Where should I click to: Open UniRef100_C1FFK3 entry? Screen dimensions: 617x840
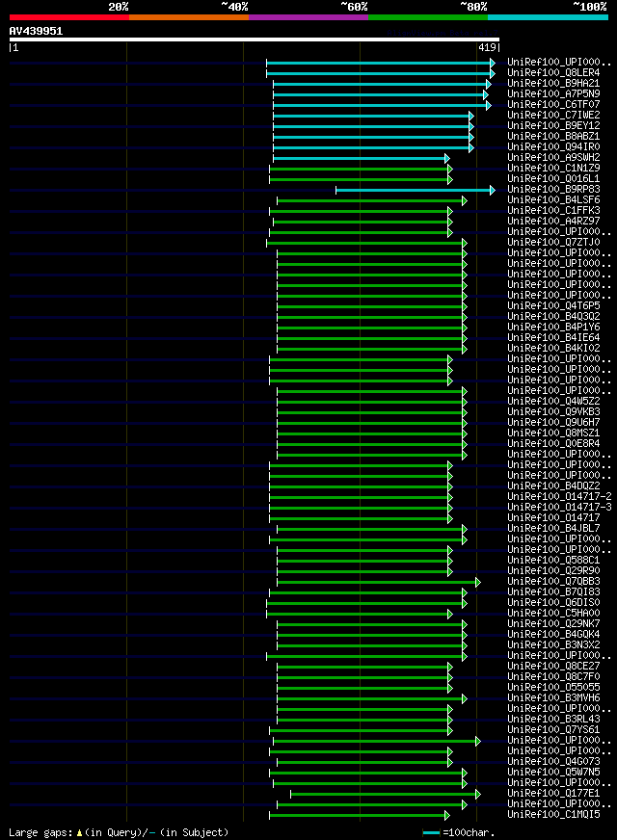pyautogui.click(x=553, y=211)
